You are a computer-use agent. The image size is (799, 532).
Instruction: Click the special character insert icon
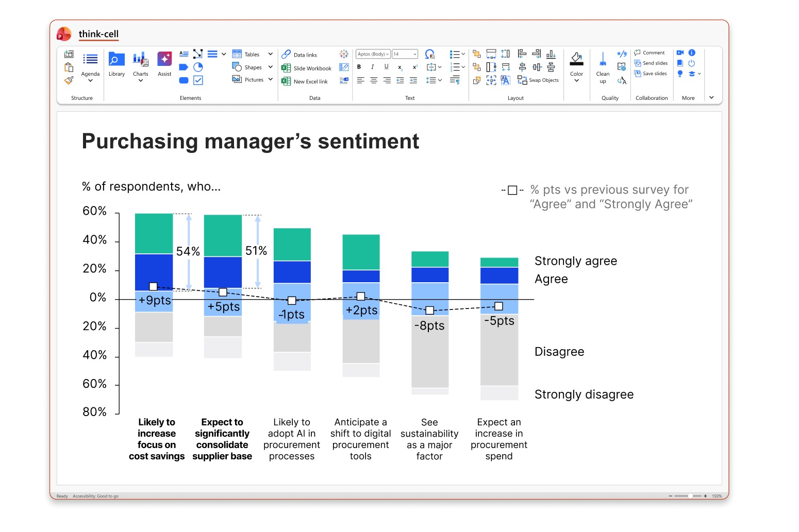[x=430, y=54]
